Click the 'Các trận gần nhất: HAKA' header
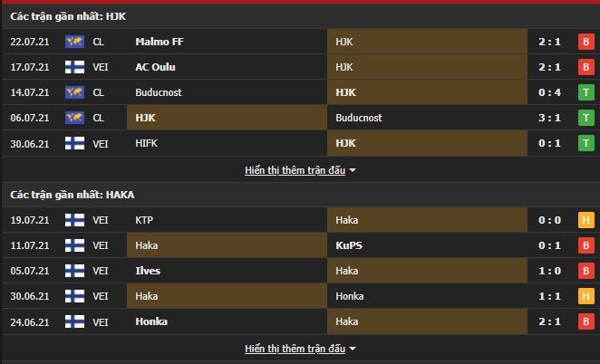The width and height of the screenshot is (600, 364). coord(73,195)
